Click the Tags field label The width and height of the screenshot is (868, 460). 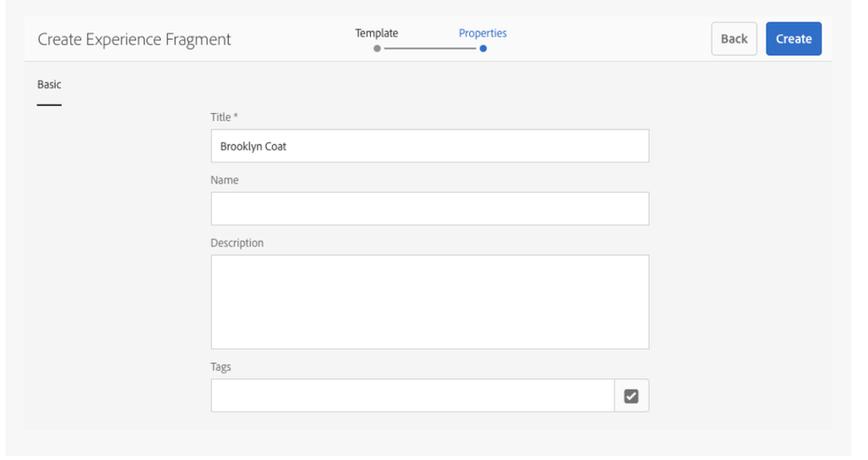click(x=221, y=367)
